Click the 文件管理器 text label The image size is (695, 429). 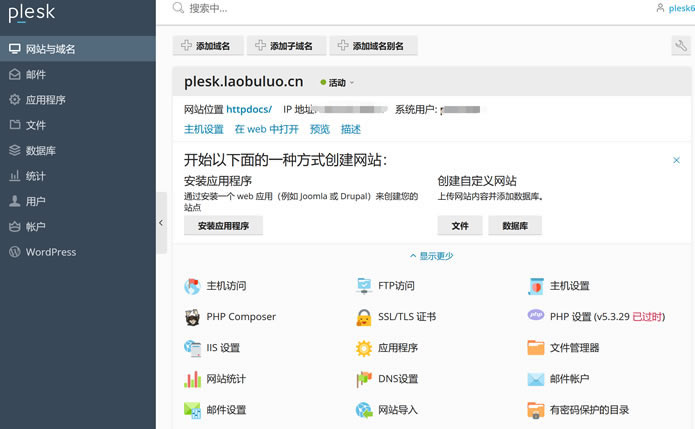click(574, 348)
